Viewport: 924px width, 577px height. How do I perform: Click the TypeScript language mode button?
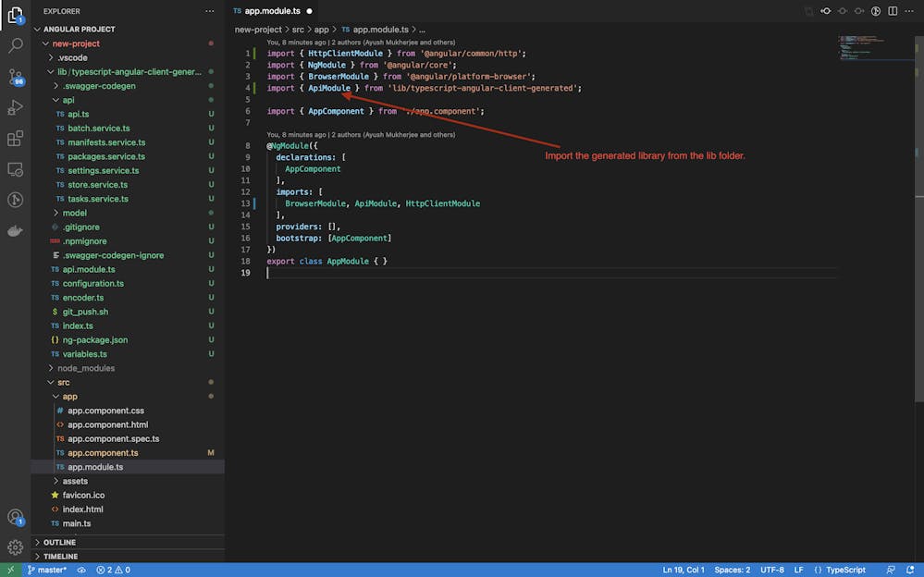pos(844,570)
